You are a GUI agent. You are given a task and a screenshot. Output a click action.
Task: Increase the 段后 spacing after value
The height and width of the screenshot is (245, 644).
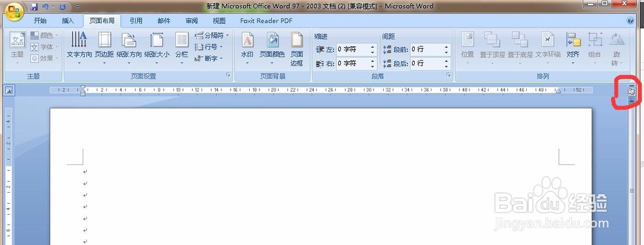[x=446, y=61]
